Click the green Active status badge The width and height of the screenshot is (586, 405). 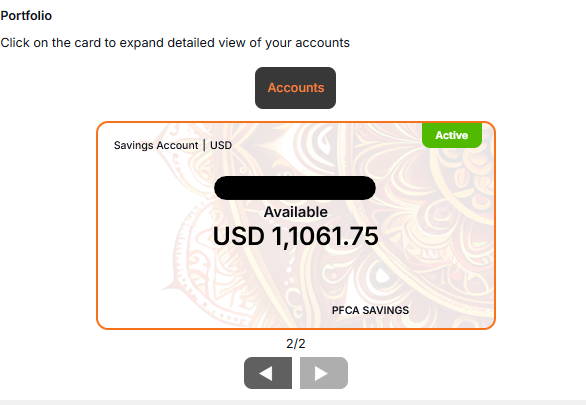452,135
